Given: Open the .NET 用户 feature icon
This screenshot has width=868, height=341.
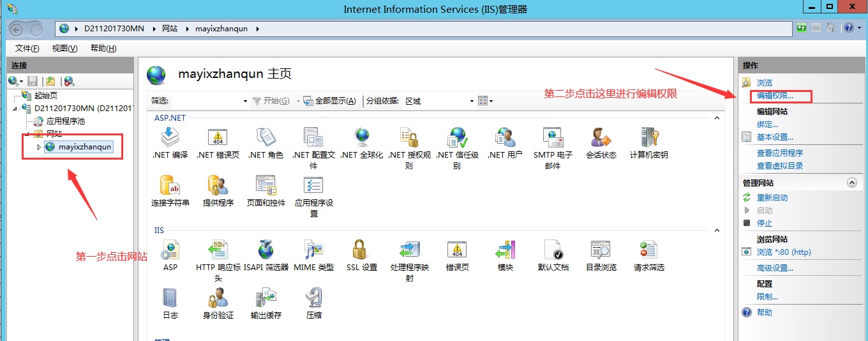Looking at the screenshot, I should [x=505, y=137].
